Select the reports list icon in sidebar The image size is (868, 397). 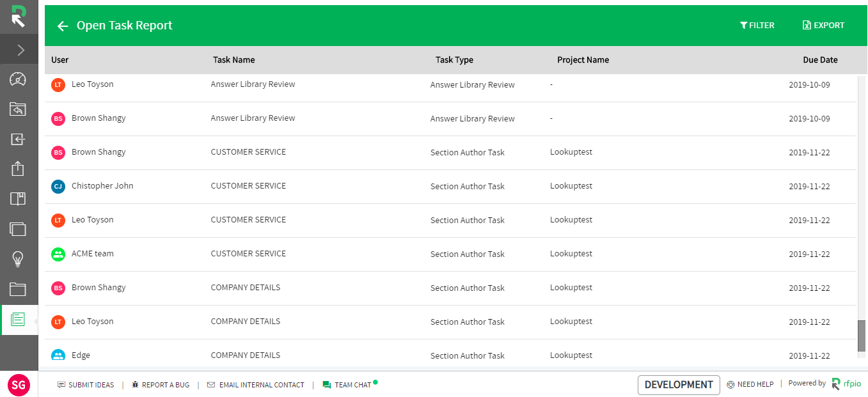click(18, 319)
